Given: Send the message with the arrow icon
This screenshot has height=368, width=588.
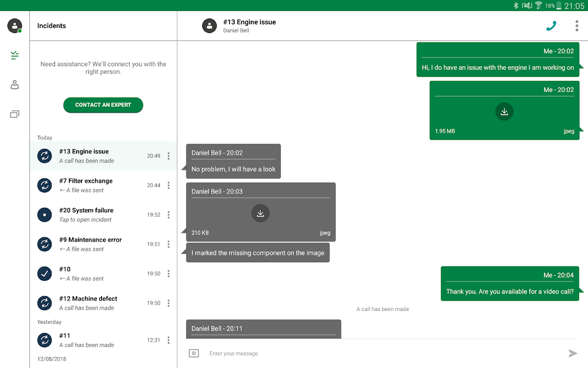Looking at the screenshot, I should (x=573, y=353).
